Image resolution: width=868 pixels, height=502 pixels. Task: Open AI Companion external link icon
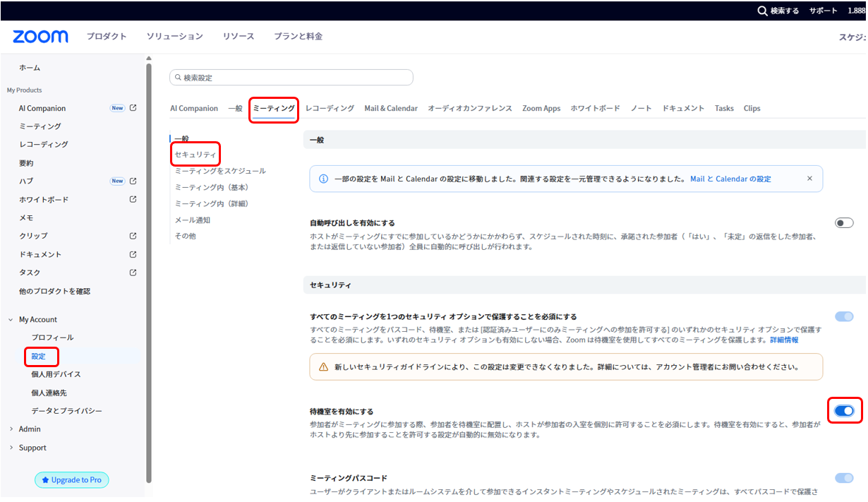(133, 108)
